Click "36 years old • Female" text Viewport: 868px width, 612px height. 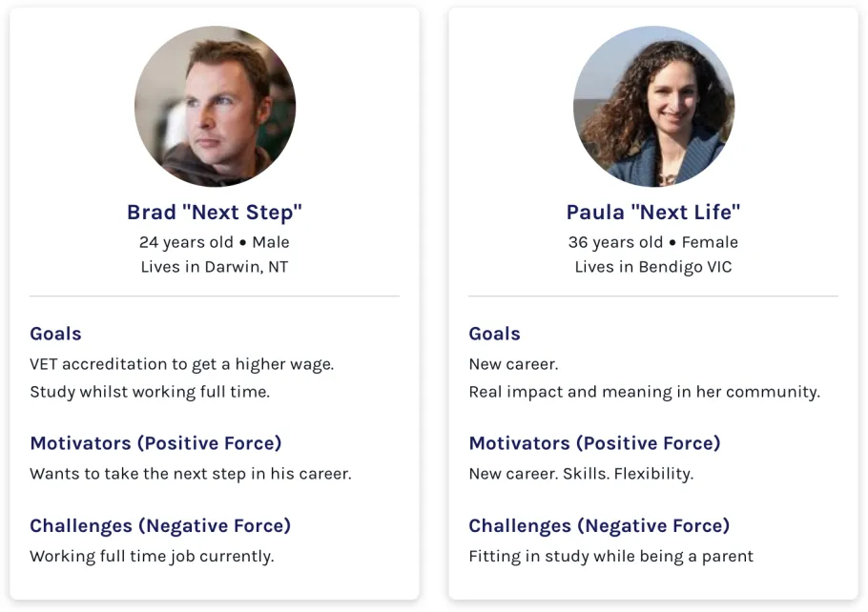point(653,242)
